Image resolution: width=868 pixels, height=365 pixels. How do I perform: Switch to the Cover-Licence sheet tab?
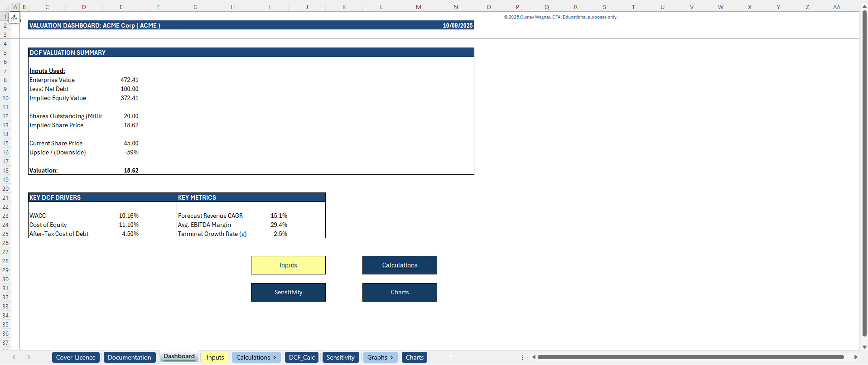tap(76, 357)
